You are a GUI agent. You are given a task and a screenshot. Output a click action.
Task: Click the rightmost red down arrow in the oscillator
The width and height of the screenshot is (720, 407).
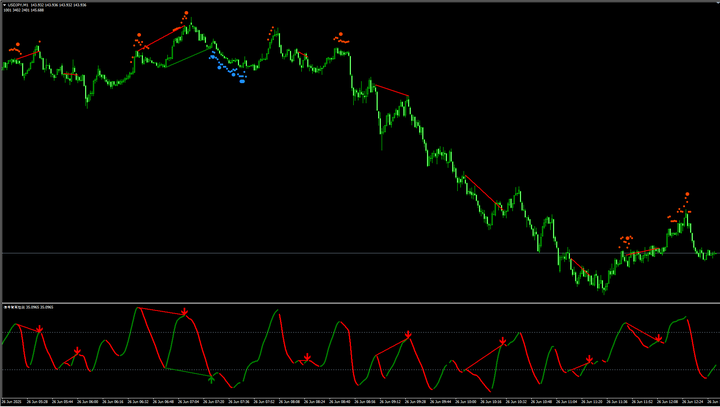pyautogui.click(x=658, y=339)
